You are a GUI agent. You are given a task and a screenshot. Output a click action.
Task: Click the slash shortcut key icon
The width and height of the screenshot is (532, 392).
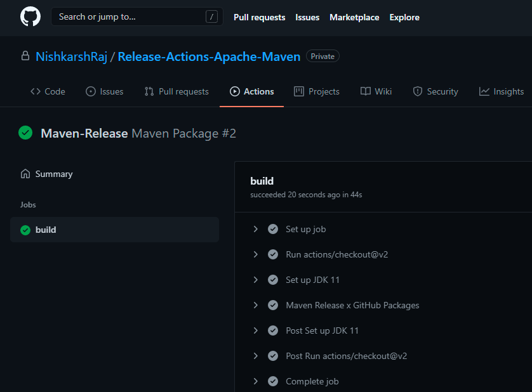tap(211, 16)
